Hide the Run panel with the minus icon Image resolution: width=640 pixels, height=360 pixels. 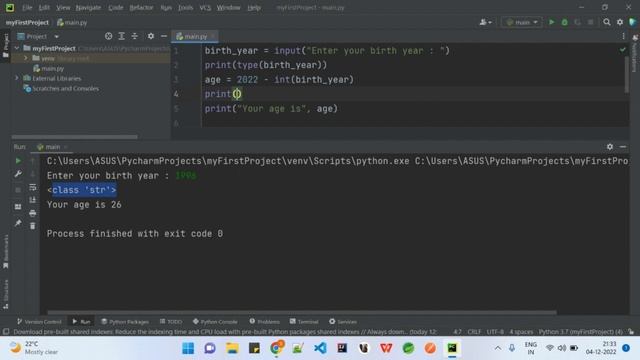click(x=622, y=147)
